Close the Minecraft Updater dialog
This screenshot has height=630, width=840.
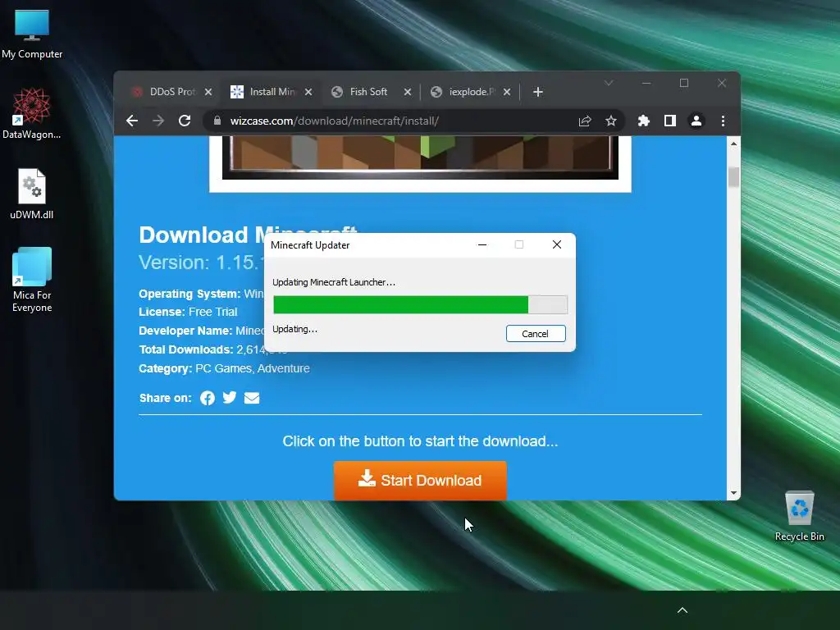pyautogui.click(x=557, y=244)
